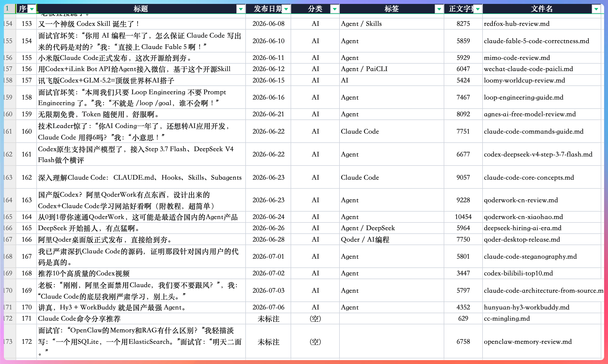The width and height of the screenshot is (608, 364).
Task: Select the word count cell 7751
Action: click(x=463, y=131)
